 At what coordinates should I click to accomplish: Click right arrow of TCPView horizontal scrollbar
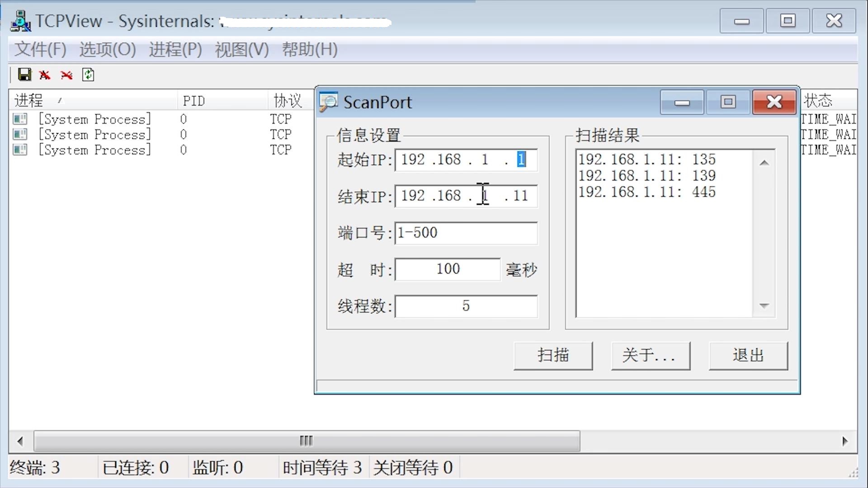(845, 441)
